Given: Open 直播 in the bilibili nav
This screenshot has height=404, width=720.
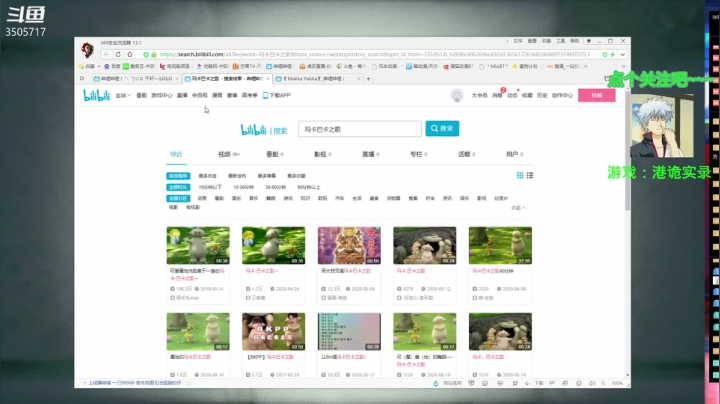Looking at the screenshot, I should 182,95.
